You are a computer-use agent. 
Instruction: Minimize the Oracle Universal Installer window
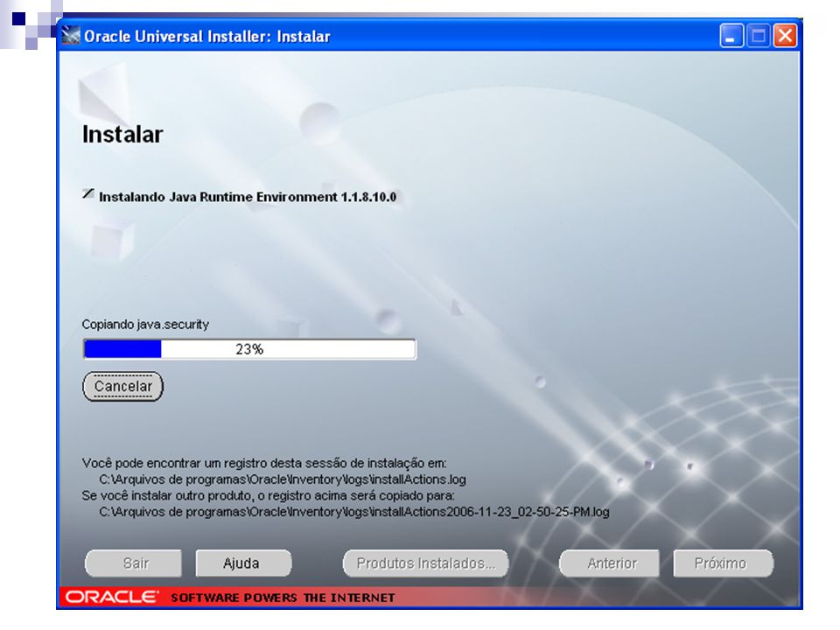[x=731, y=36]
